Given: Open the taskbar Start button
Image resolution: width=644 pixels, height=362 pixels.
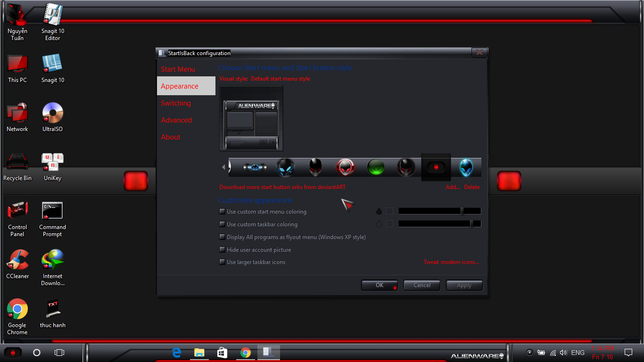Looking at the screenshot, I should click(x=13, y=353).
